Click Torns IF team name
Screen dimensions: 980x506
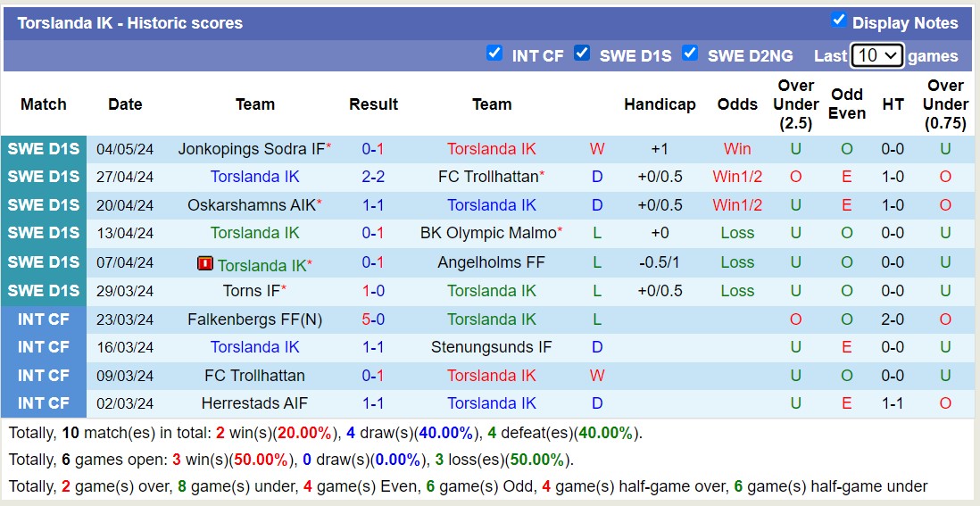click(x=251, y=291)
